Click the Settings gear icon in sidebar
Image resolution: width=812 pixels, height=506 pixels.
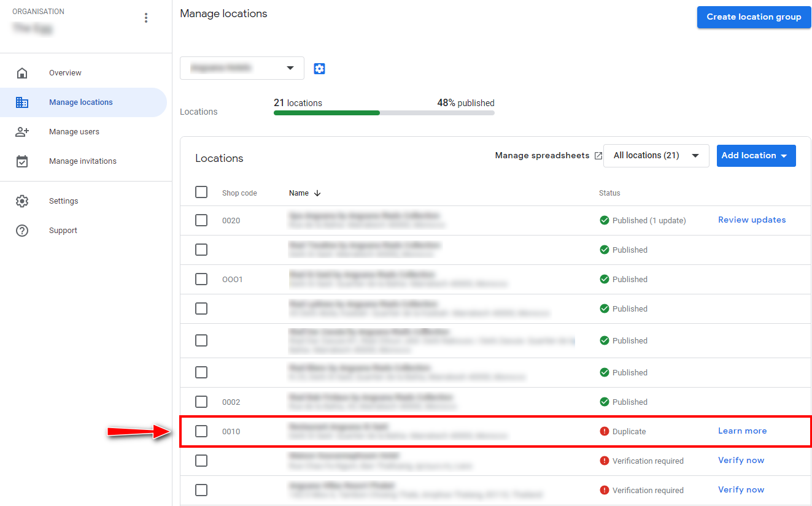[x=22, y=201]
